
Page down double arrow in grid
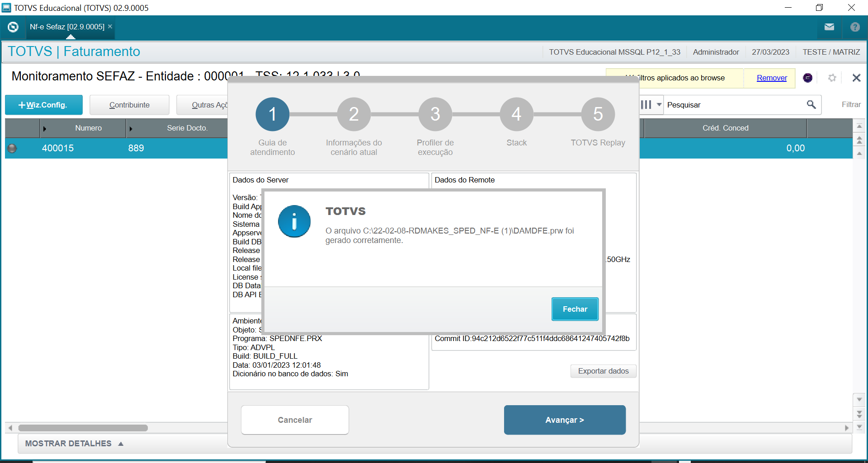coord(859,414)
